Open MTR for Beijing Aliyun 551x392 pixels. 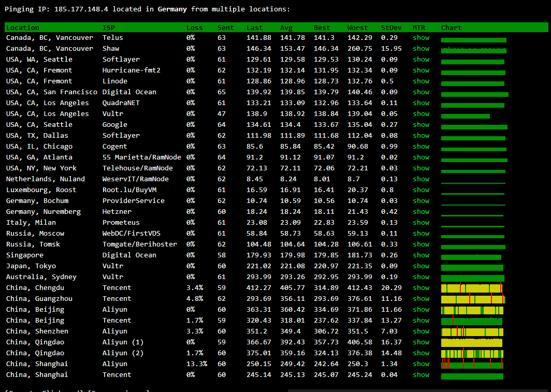tap(421, 310)
